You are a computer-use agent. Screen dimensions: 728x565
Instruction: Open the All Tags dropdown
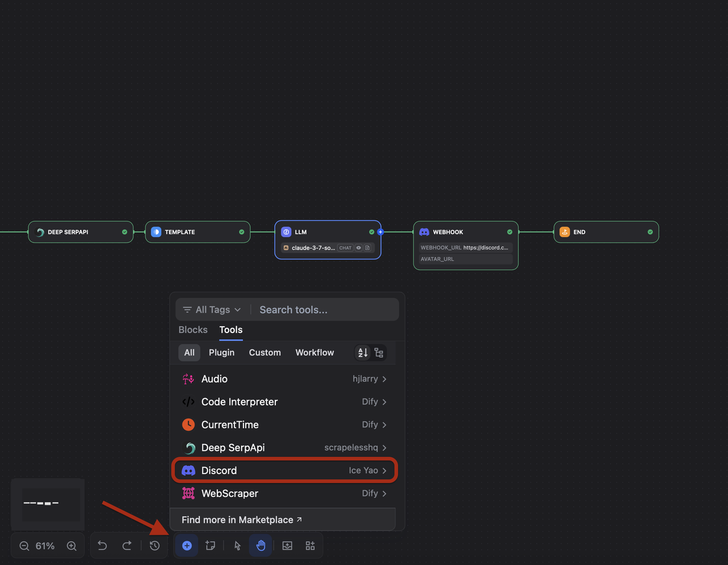click(212, 309)
